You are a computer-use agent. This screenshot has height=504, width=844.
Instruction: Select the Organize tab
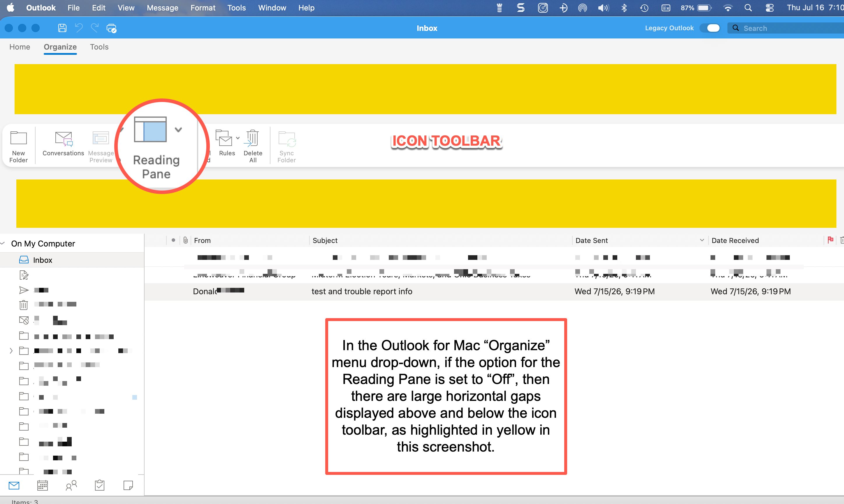click(60, 47)
